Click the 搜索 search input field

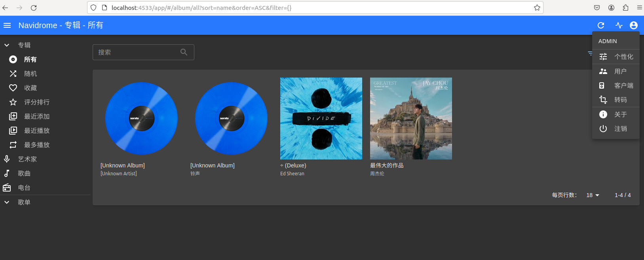click(x=137, y=52)
